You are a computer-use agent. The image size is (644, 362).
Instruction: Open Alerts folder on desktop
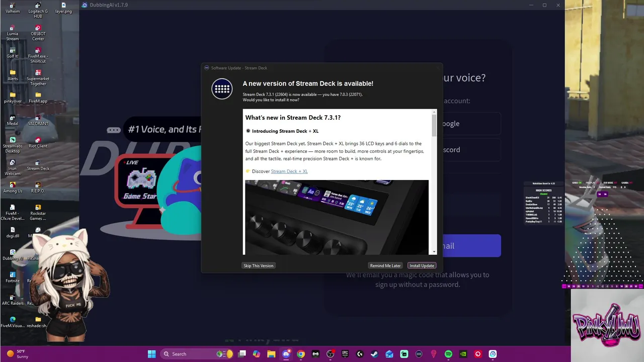[13, 75]
